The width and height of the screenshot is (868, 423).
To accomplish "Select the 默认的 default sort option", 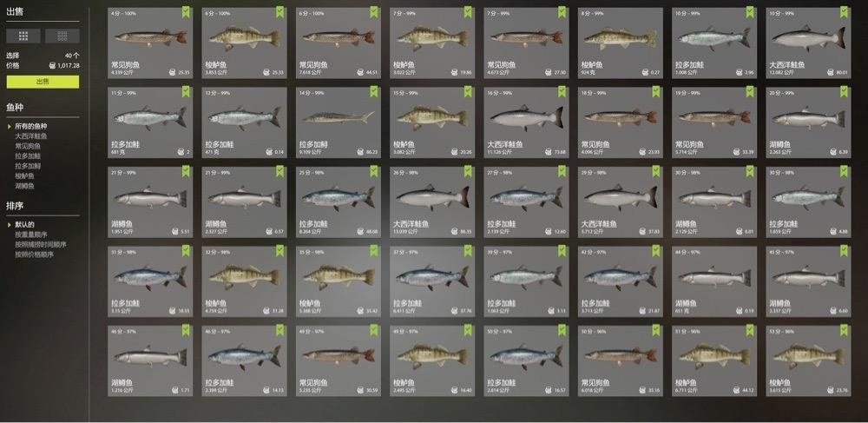I will 25,224.
